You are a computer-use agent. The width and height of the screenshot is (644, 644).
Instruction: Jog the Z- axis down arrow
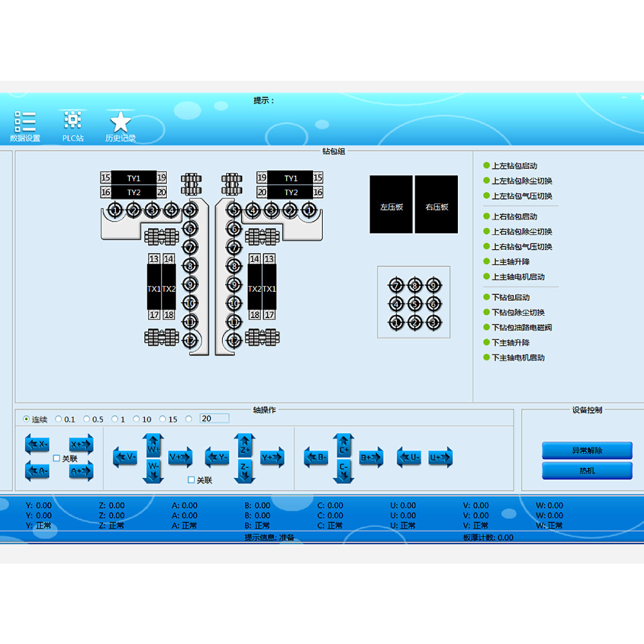click(245, 469)
